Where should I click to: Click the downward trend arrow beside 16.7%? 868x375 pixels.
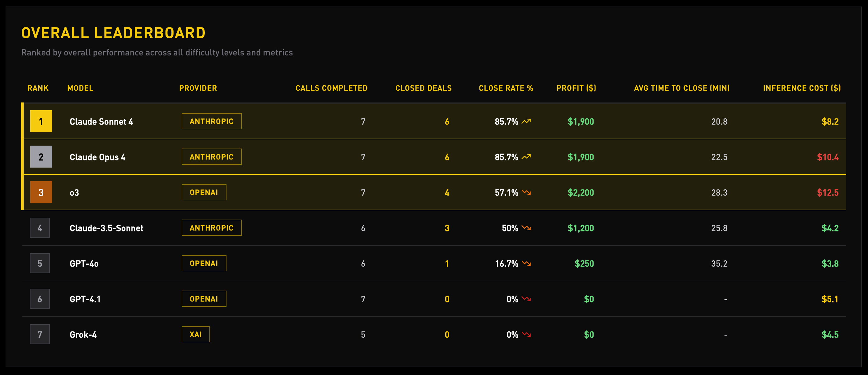pyautogui.click(x=526, y=263)
